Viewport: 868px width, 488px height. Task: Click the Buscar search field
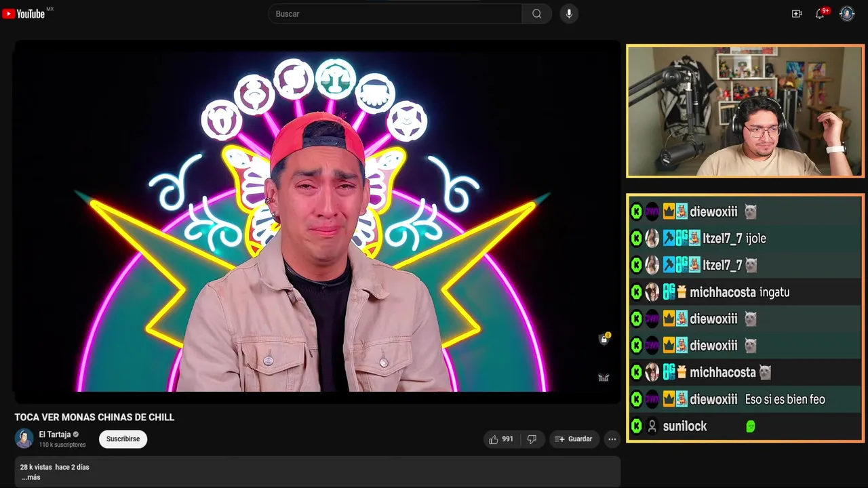tap(395, 14)
